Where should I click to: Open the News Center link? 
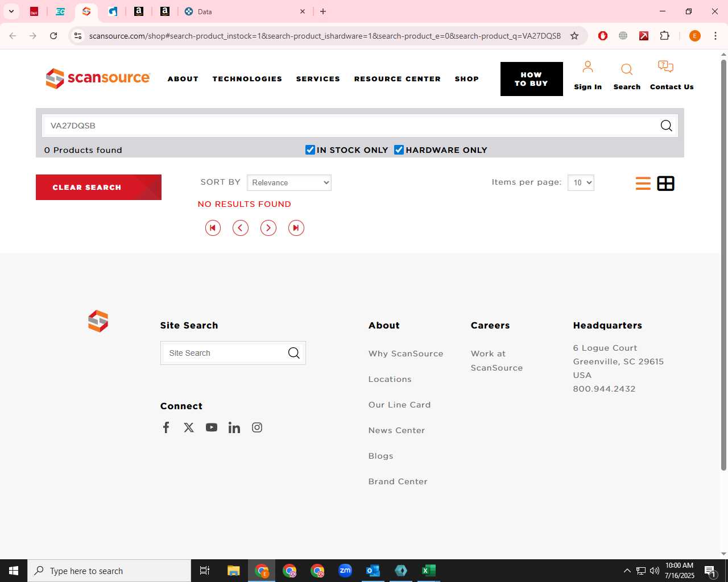(396, 430)
